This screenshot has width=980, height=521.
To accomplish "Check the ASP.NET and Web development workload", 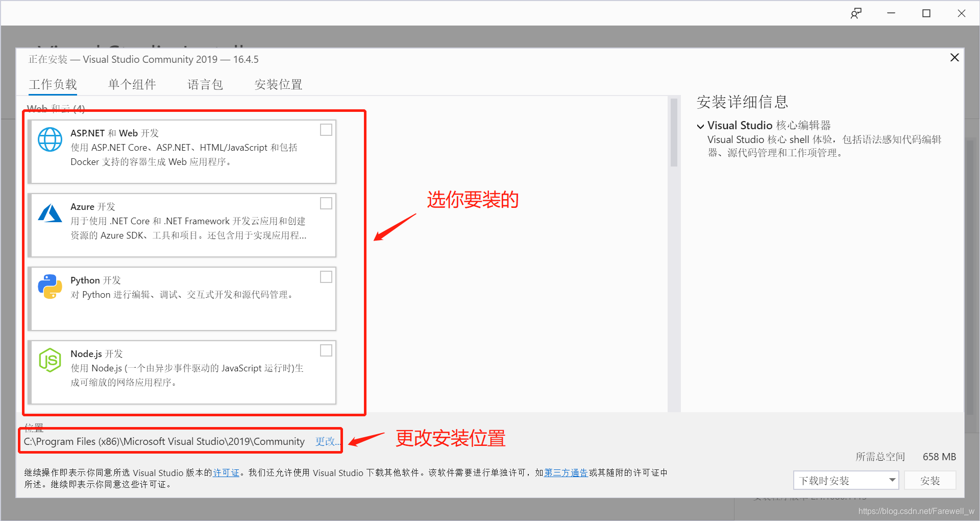I will [x=326, y=130].
